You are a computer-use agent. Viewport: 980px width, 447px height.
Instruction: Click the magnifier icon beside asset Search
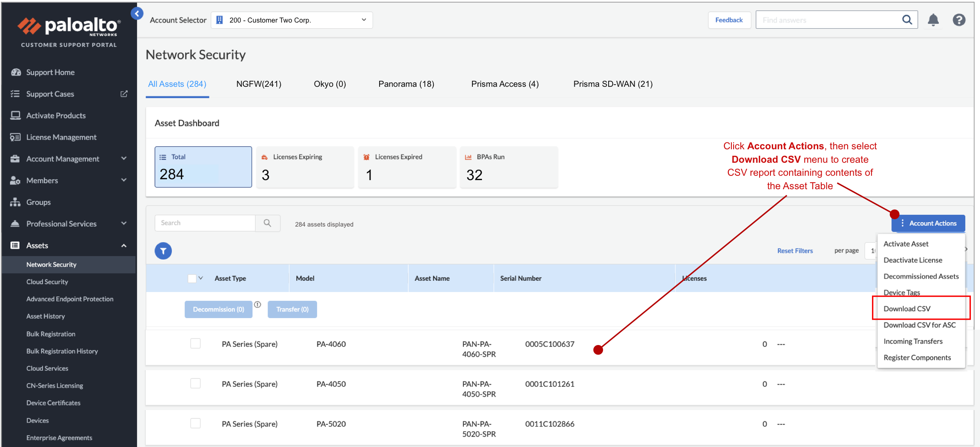coord(268,223)
